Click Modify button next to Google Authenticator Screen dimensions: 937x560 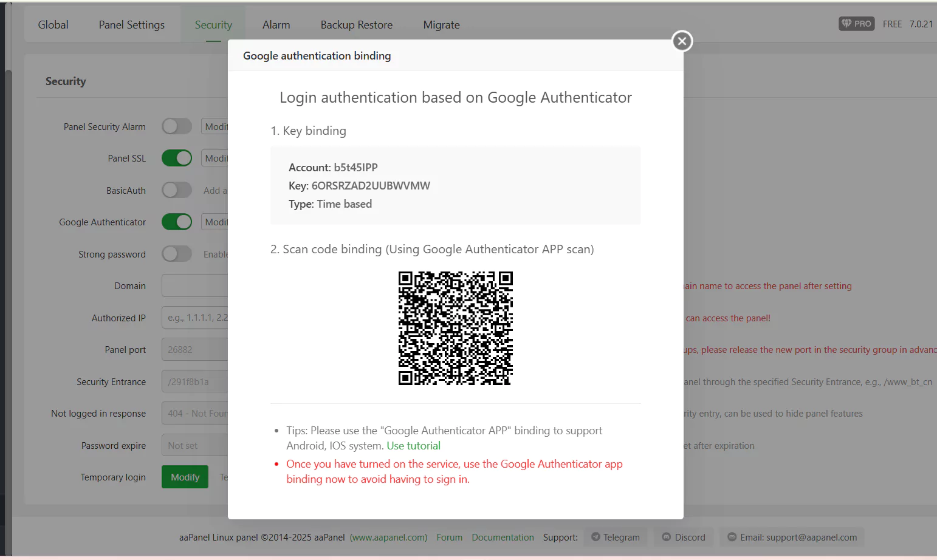[215, 222]
